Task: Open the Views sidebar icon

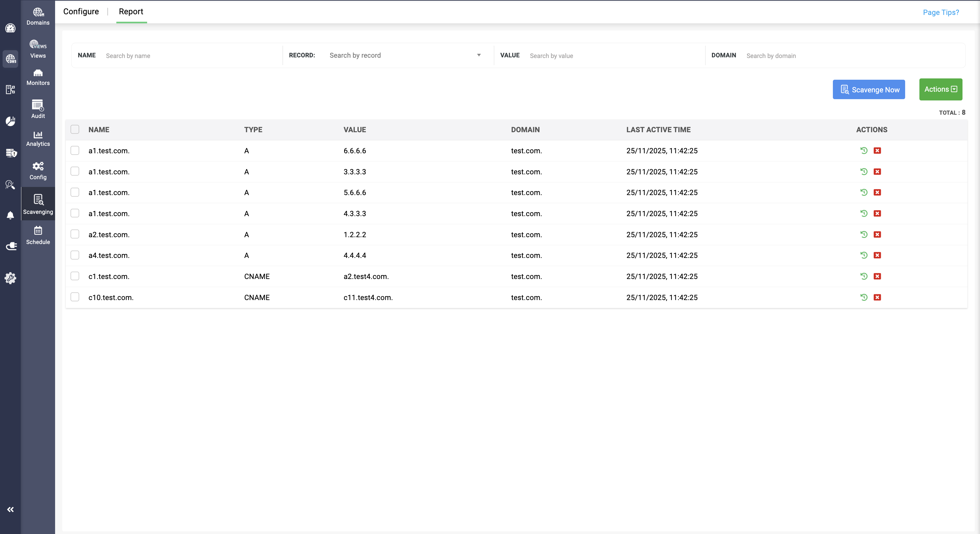Action: tap(38, 49)
